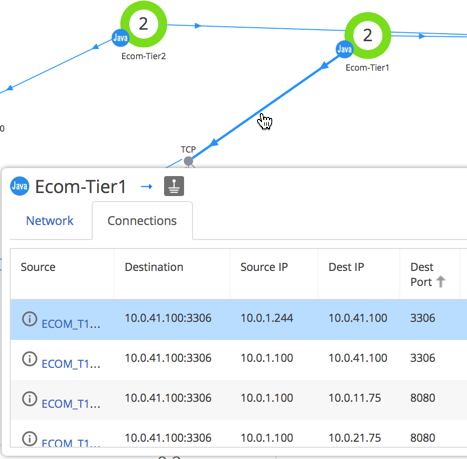Switch to the Network tab
Screen dimensions: 467x459
coord(50,221)
